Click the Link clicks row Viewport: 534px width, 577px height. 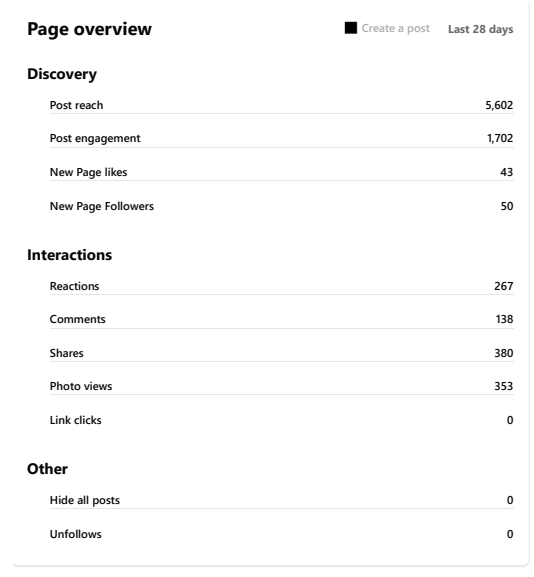tap(282, 420)
